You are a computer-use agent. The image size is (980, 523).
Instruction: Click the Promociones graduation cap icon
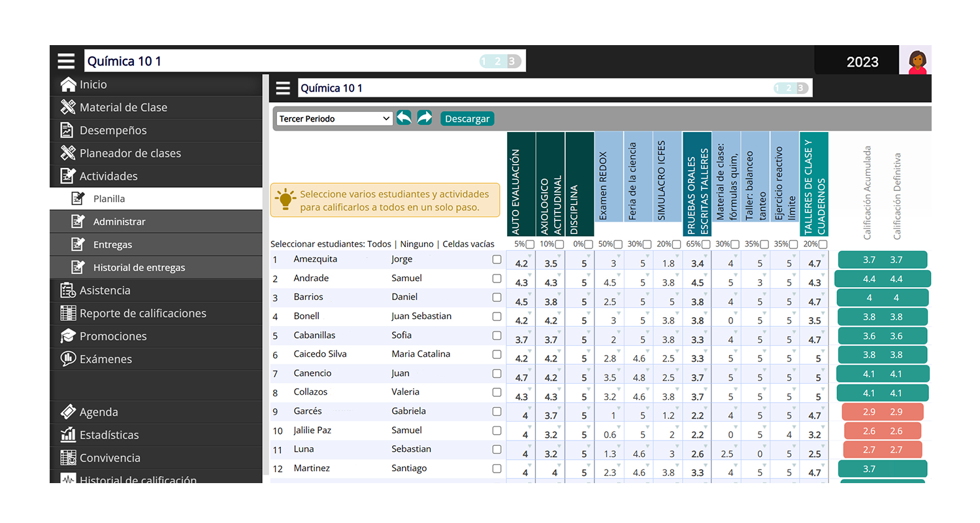pos(68,336)
